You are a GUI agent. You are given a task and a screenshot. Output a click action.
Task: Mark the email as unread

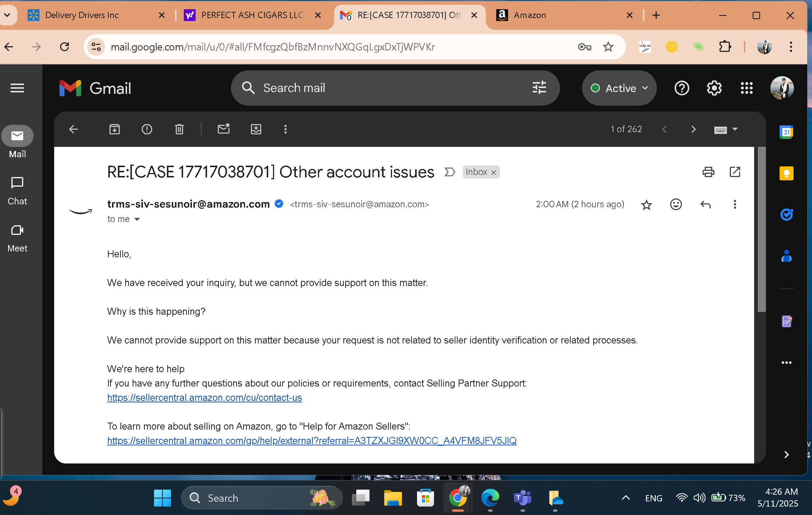[x=224, y=129]
